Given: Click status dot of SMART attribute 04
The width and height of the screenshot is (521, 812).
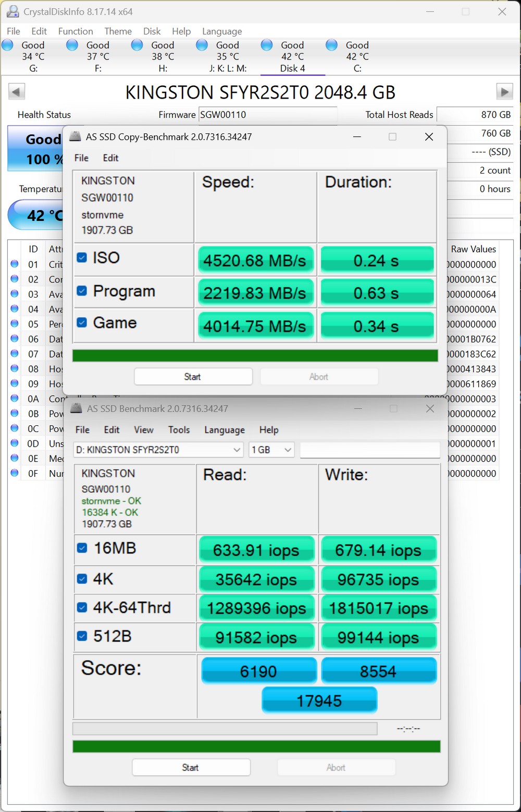Looking at the screenshot, I should 15,309.
